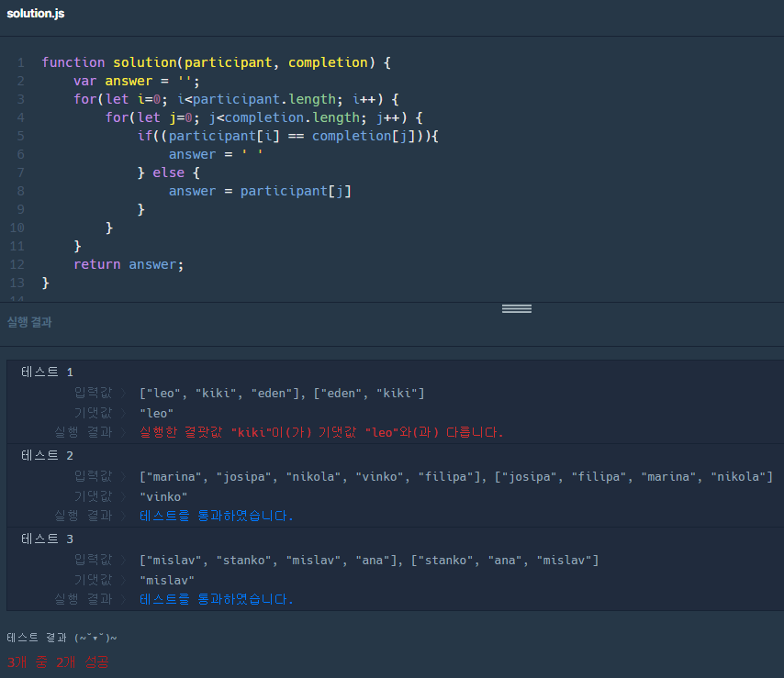Click 테스트 2 input value starting with marina
Screen dimensions: 784x678
coord(456,477)
